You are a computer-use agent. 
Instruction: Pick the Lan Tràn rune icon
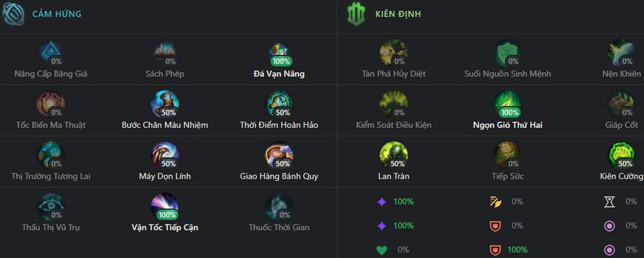pyautogui.click(x=394, y=156)
